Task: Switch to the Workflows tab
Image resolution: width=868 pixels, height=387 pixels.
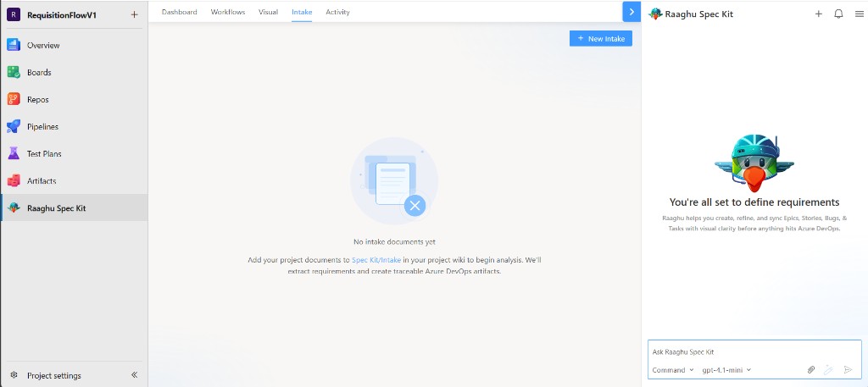Action: (x=228, y=12)
